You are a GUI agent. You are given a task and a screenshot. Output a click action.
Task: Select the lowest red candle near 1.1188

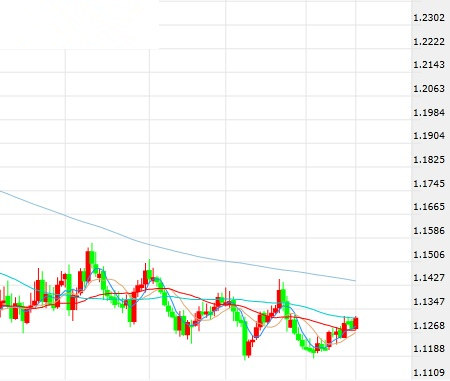248,348
